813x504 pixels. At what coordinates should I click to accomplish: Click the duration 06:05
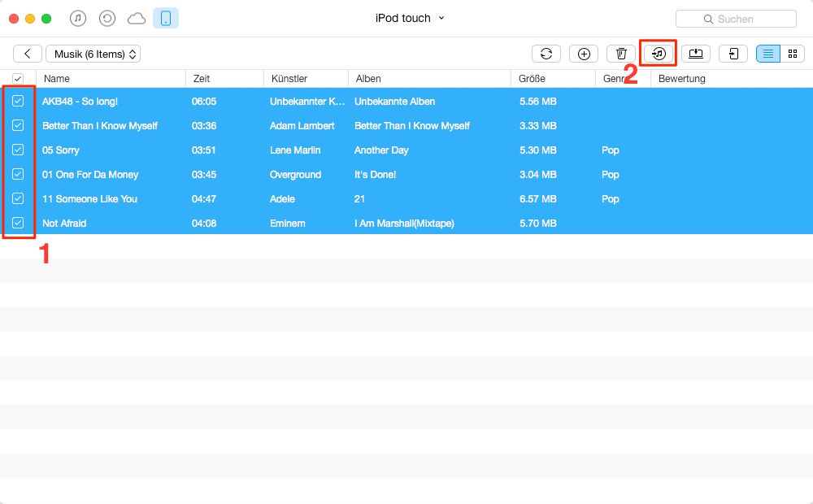click(x=204, y=102)
